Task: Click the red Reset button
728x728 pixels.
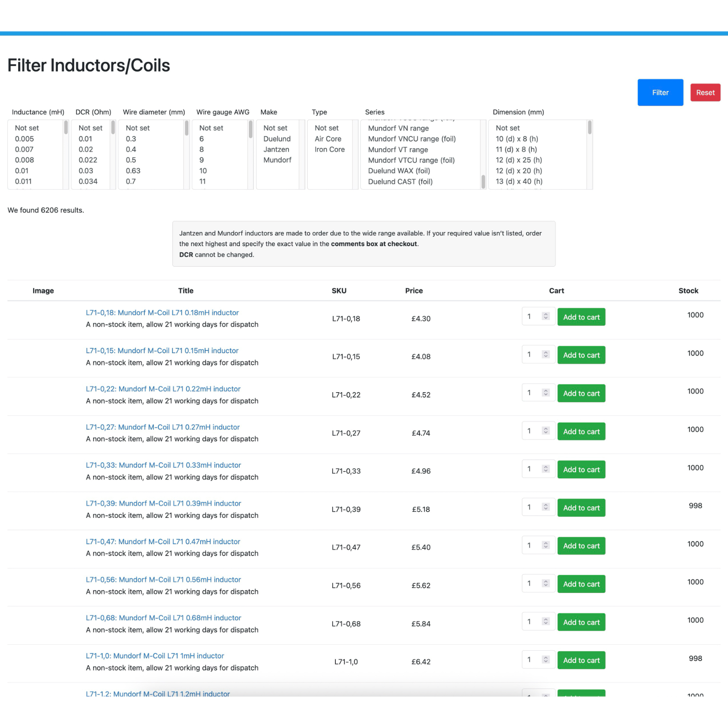Action: click(x=705, y=92)
